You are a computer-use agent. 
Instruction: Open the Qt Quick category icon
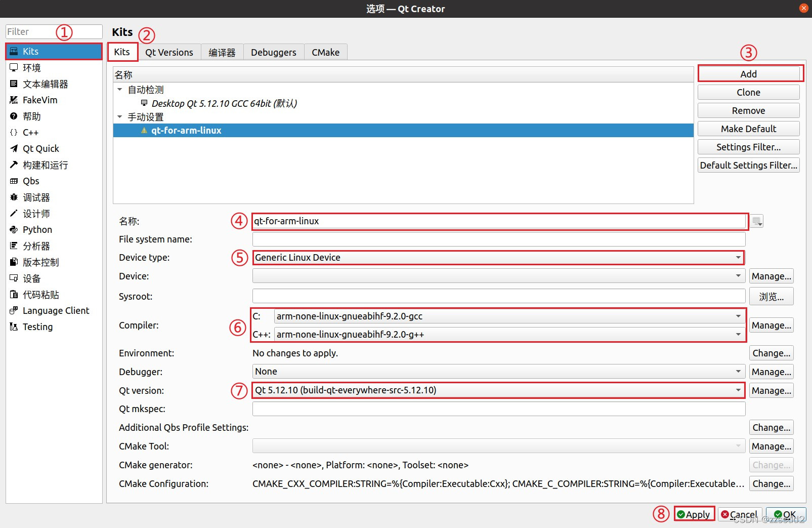click(14, 148)
